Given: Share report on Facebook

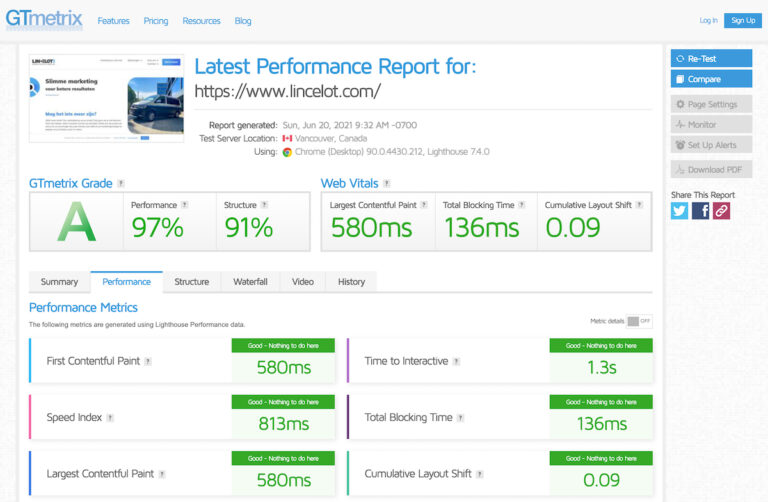Looking at the screenshot, I should click(x=700, y=211).
